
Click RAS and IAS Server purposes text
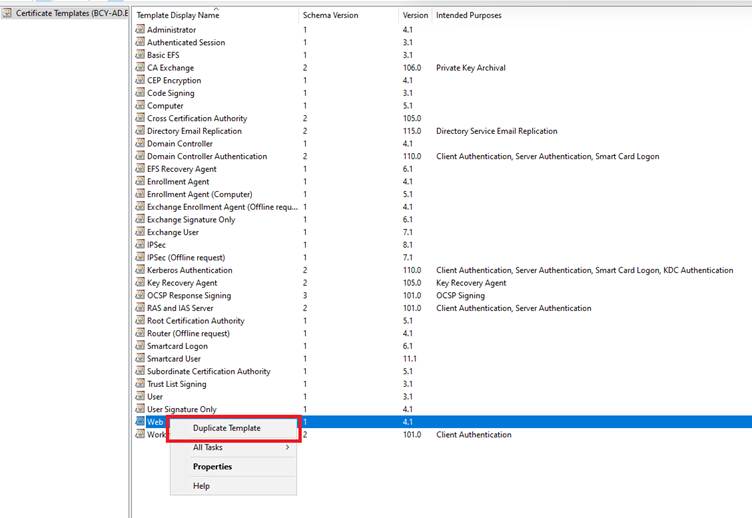pos(514,308)
